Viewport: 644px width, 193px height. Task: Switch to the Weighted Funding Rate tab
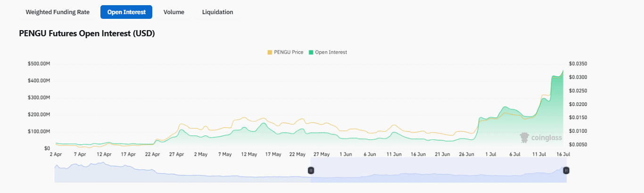click(x=58, y=12)
